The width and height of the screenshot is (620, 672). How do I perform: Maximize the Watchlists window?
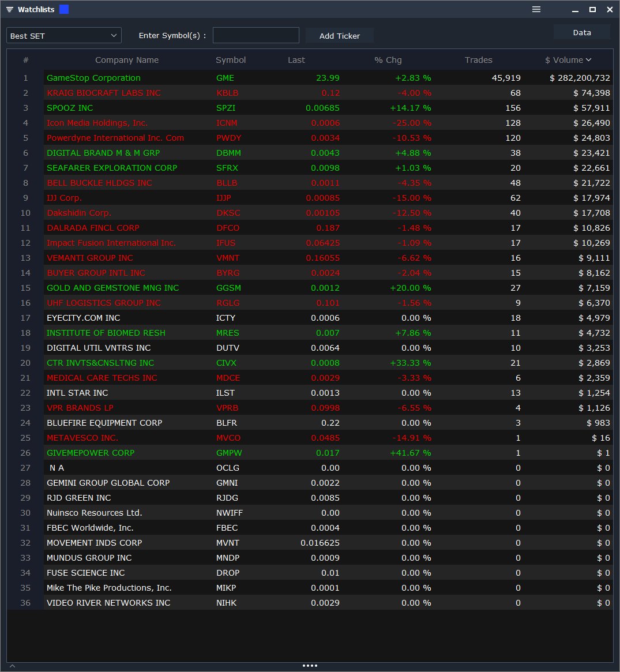pos(592,9)
